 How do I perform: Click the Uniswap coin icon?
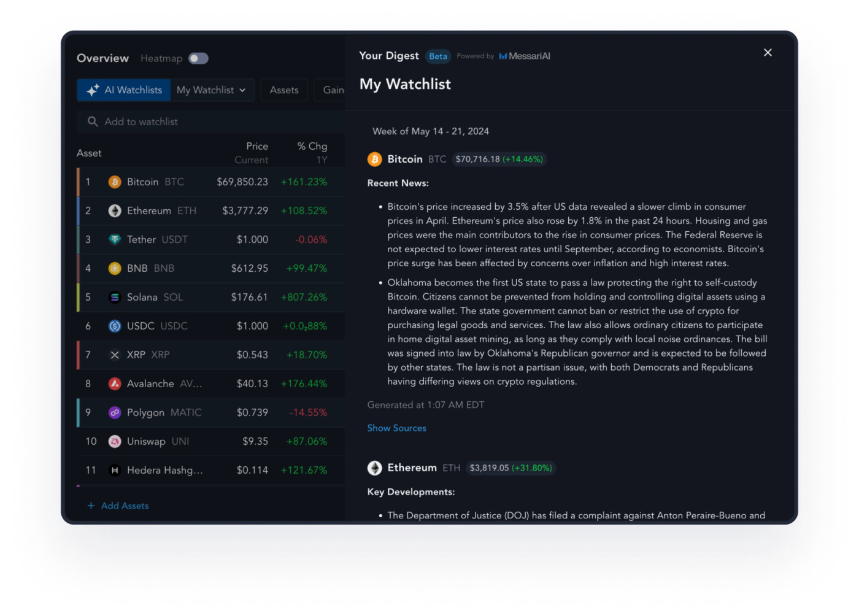[x=115, y=442]
